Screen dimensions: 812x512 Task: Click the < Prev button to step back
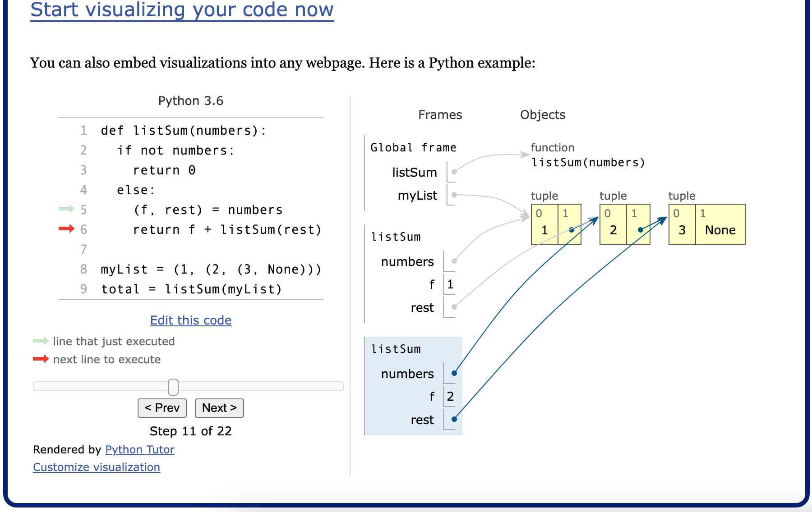click(x=162, y=407)
